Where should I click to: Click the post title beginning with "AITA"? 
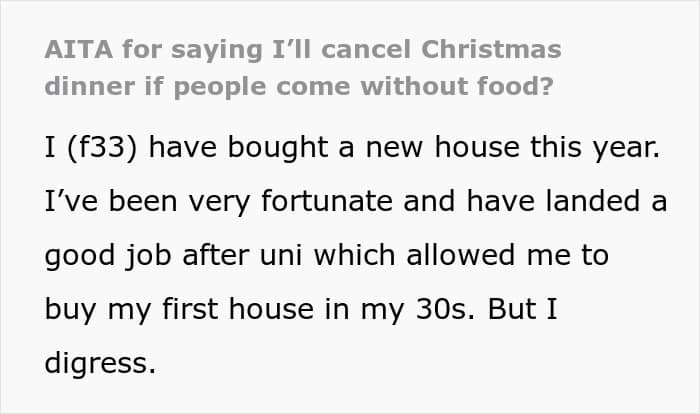302,50
